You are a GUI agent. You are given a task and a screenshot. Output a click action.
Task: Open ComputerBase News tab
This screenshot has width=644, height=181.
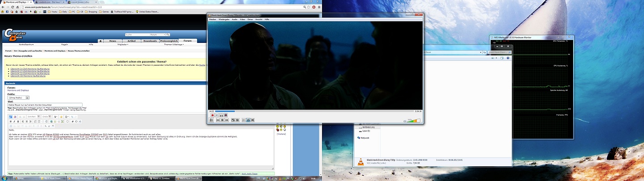pyautogui.click(x=113, y=41)
